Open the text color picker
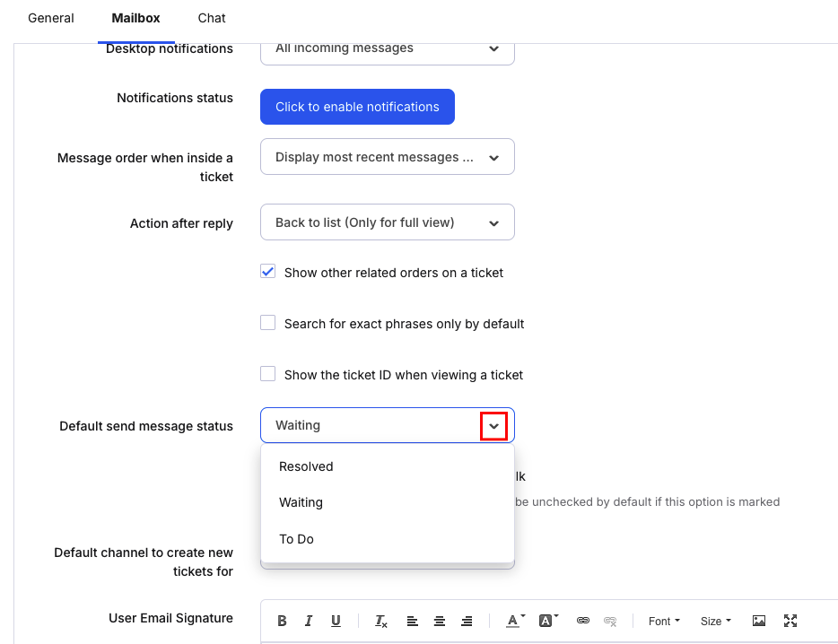The width and height of the screenshot is (838, 644). point(515,621)
